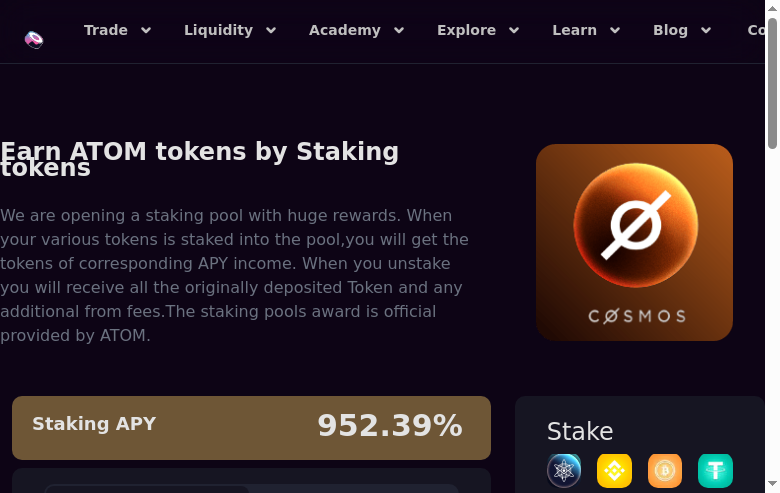This screenshot has height=493, width=780.
Task: Open the Trade menu
Action: point(106,30)
